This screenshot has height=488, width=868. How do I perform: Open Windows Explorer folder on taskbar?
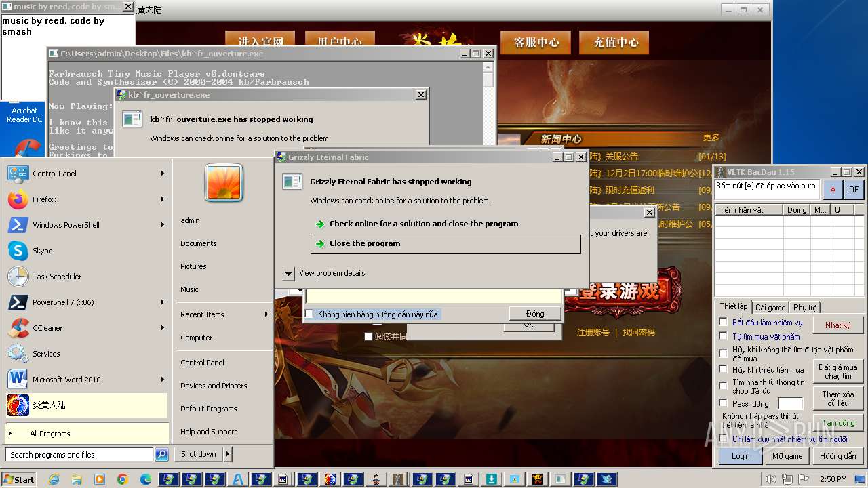(77, 479)
